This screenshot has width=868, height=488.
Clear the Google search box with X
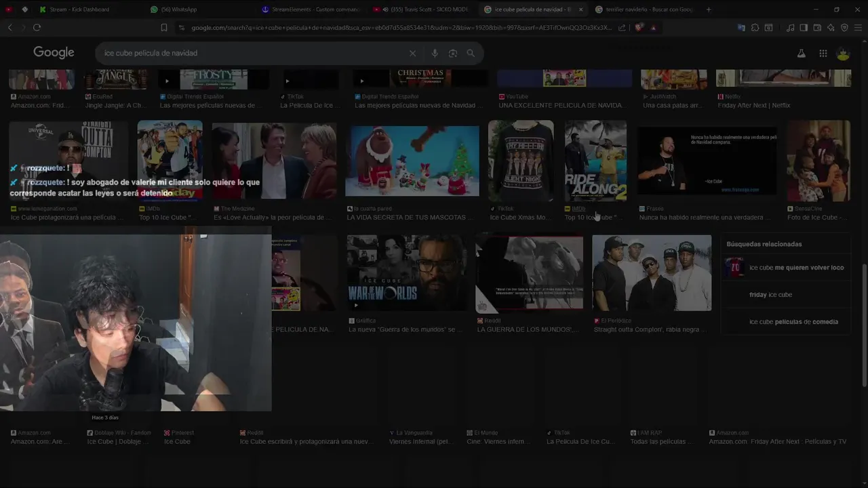[412, 53]
